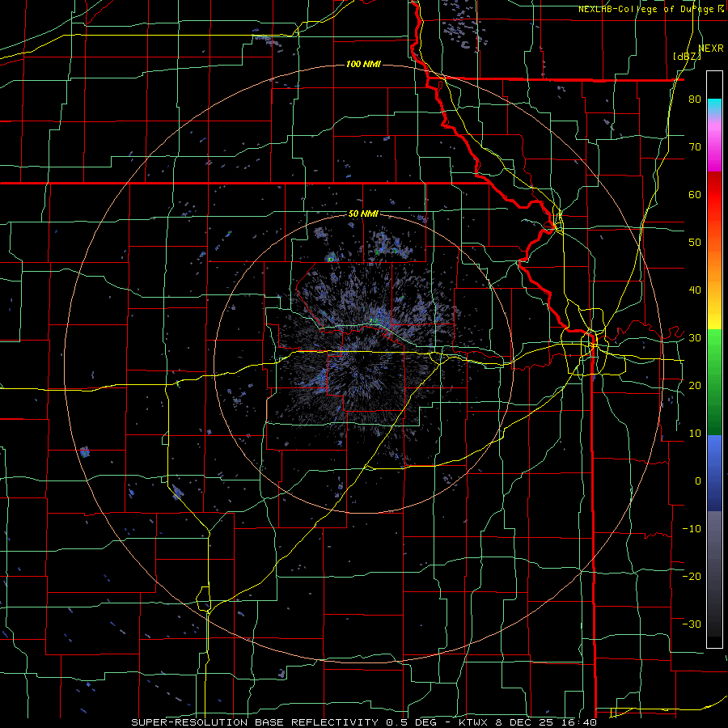Click the 80 dBZ scale value
The height and width of the screenshot is (728, 728).
point(695,99)
